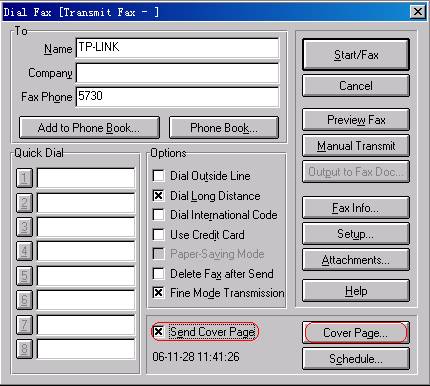Click the Start/Fax button
Image resolution: width=430 pixels, height=386 pixels.
coord(356,55)
